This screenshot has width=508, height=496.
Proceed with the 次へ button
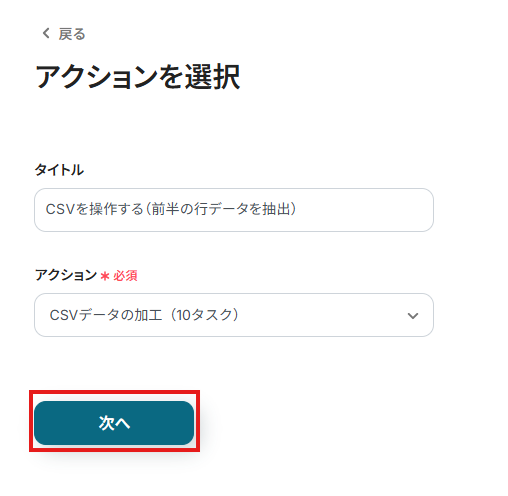pyautogui.click(x=114, y=423)
